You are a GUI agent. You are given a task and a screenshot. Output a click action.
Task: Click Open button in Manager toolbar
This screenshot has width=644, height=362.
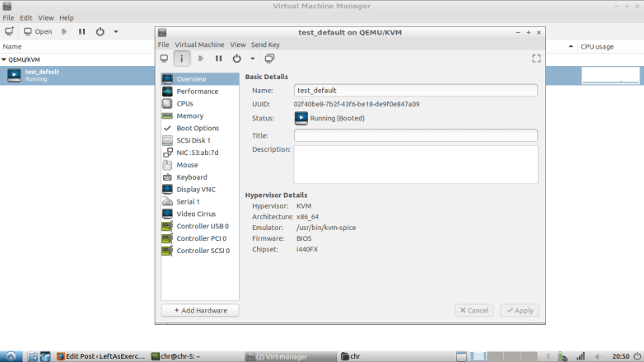(x=38, y=31)
